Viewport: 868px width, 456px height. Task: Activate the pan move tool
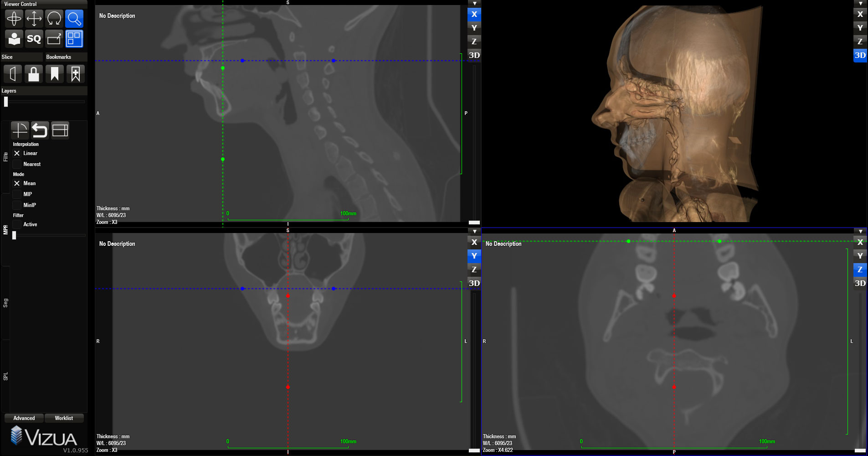[x=34, y=19]
